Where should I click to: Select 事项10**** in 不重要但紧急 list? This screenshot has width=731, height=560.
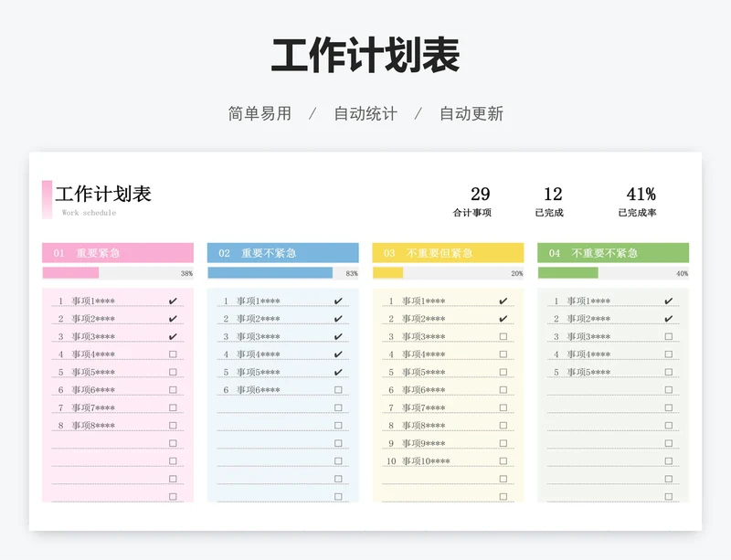pyautogui.click(x=426, y=461)
